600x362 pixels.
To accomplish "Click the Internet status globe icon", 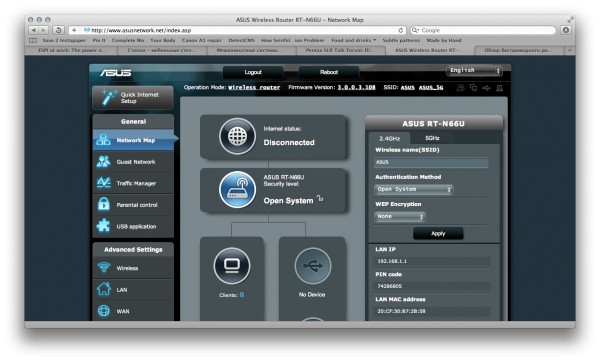I will pyautogui.click(x=237, y=136).
